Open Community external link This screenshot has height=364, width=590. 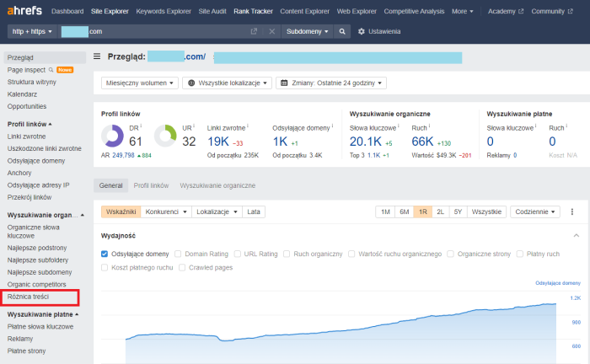(552, 11)
